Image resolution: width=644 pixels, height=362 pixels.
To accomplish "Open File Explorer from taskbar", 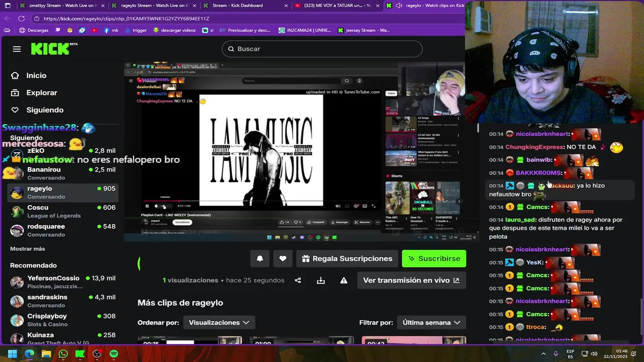I will 46,354.
